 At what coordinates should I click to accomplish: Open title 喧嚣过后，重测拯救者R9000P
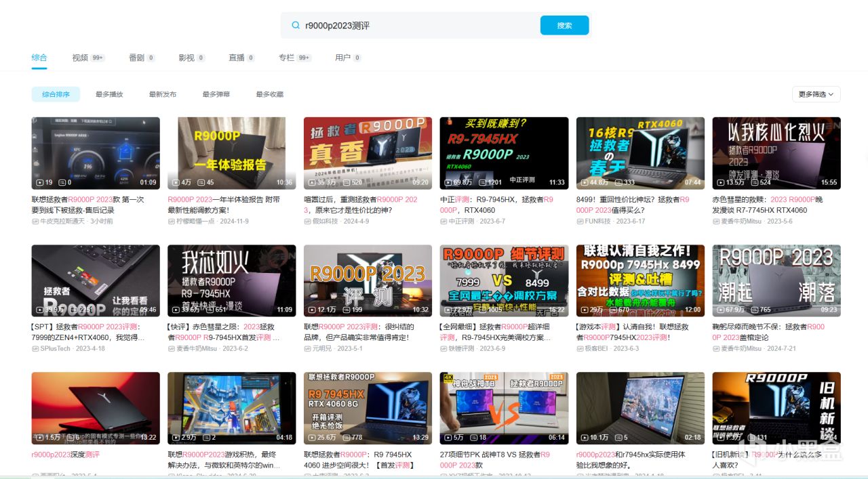tap(361, 205)
